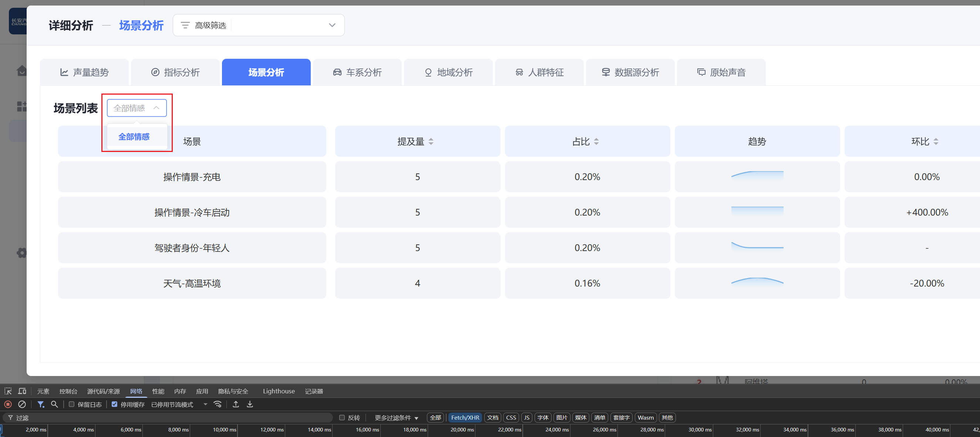
Task: Select the inspect element picker icon
Action: [x=8, y=391]
